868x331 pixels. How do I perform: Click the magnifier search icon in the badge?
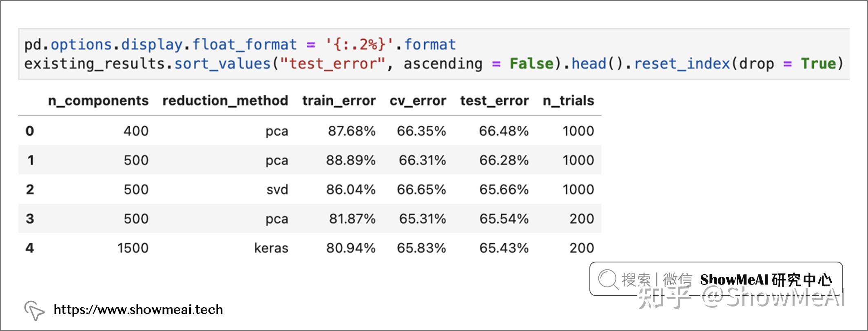point(609,280)
